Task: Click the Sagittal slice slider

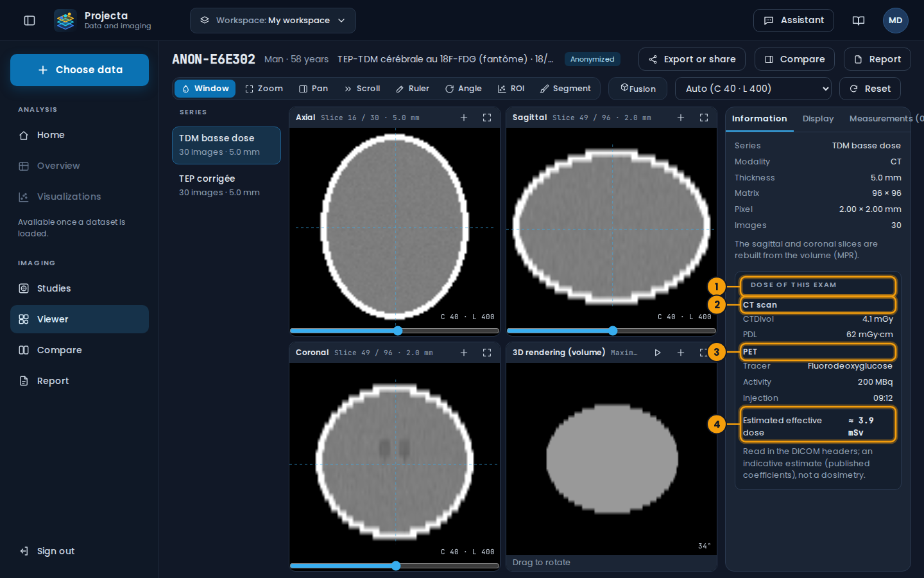Action: click(612, 331)
